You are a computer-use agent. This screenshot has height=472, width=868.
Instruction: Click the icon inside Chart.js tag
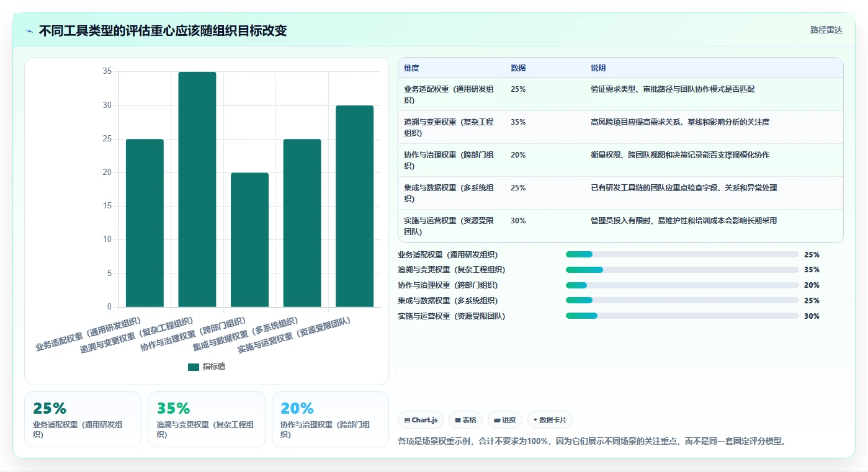tap(407, 420)
